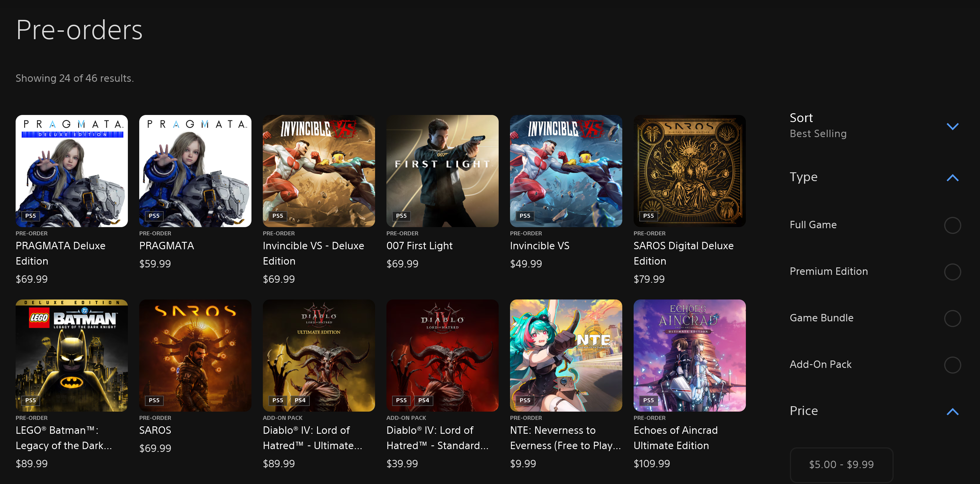
Task: Enable the Game Bundle type filter
Action: [952, 318]
